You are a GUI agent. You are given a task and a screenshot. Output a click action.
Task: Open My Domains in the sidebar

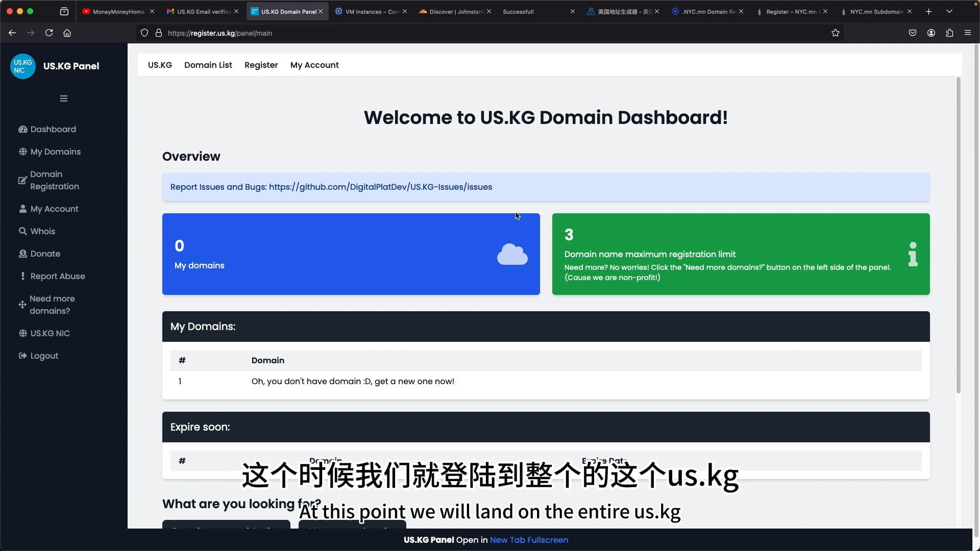tap(55, 152)
